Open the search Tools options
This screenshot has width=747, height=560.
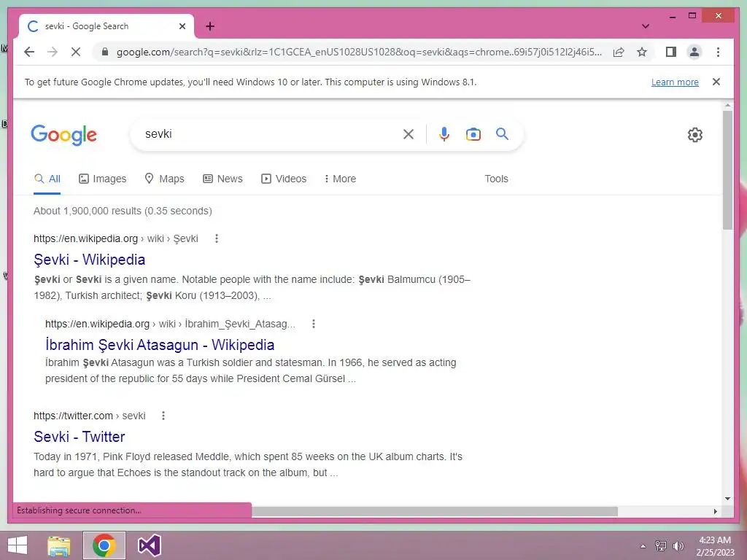click(x=496, y=179)
